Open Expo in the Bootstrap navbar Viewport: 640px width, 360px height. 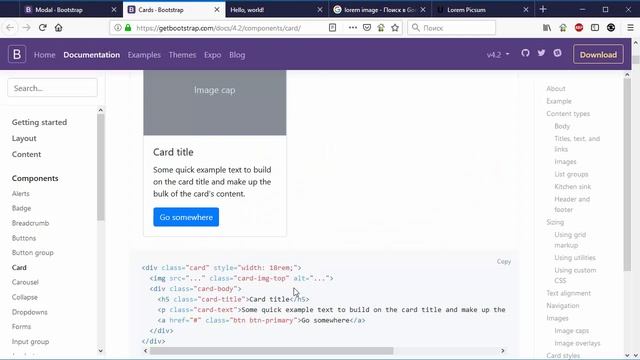coord(212,55)
